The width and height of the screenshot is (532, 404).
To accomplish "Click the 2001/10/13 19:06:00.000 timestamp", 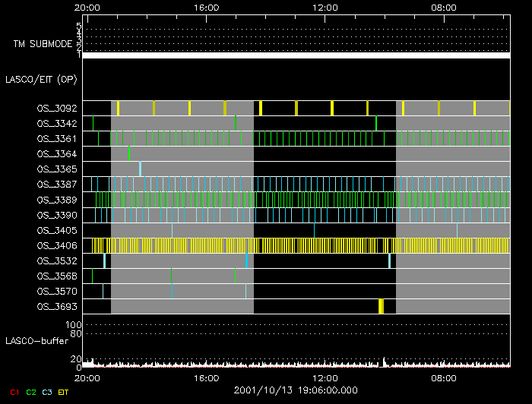I will pyautogui.click(x=296, y=389).
